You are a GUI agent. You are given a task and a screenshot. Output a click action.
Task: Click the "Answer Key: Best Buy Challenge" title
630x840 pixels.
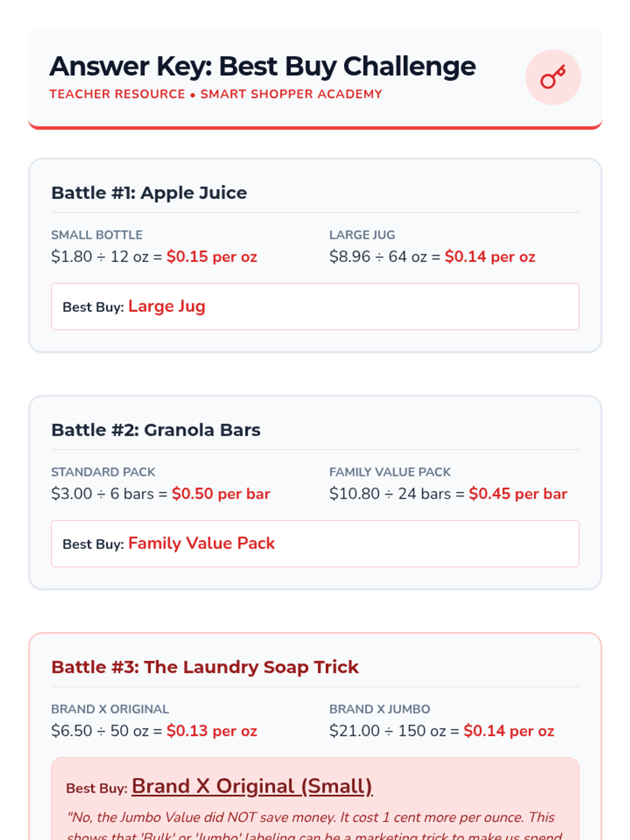pos(262,67)
